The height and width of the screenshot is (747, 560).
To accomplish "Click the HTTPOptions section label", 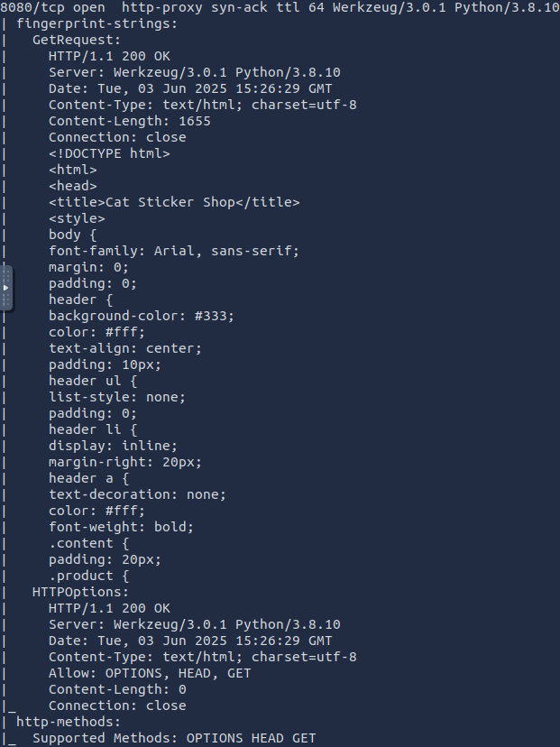I will click(x=80, y=592).
